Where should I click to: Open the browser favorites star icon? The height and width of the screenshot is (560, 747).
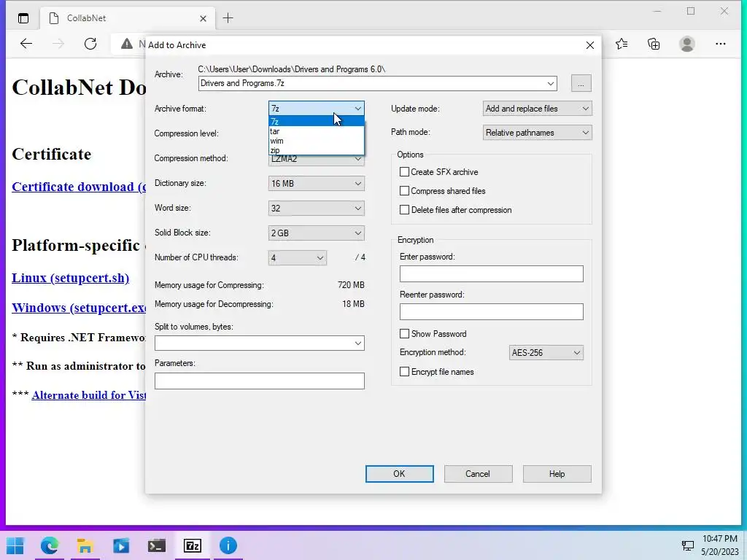click(622, 44)
